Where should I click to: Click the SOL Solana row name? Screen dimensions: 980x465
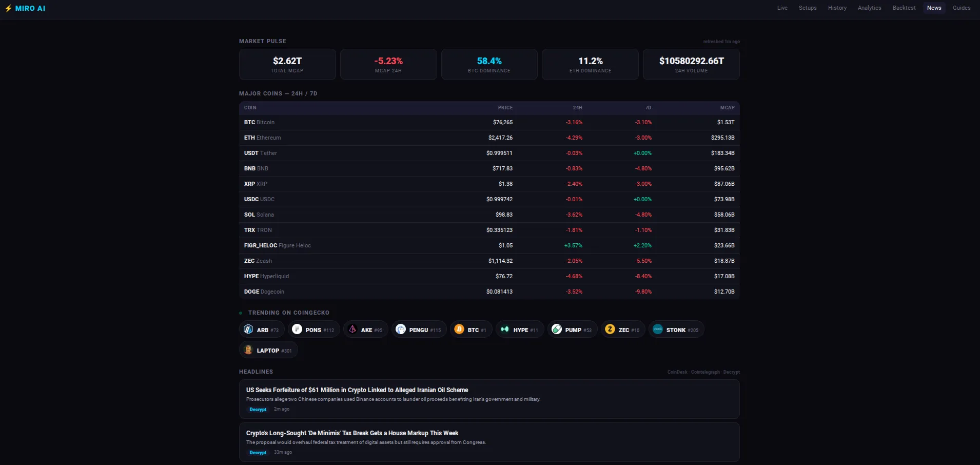click(x=259, y=215)
